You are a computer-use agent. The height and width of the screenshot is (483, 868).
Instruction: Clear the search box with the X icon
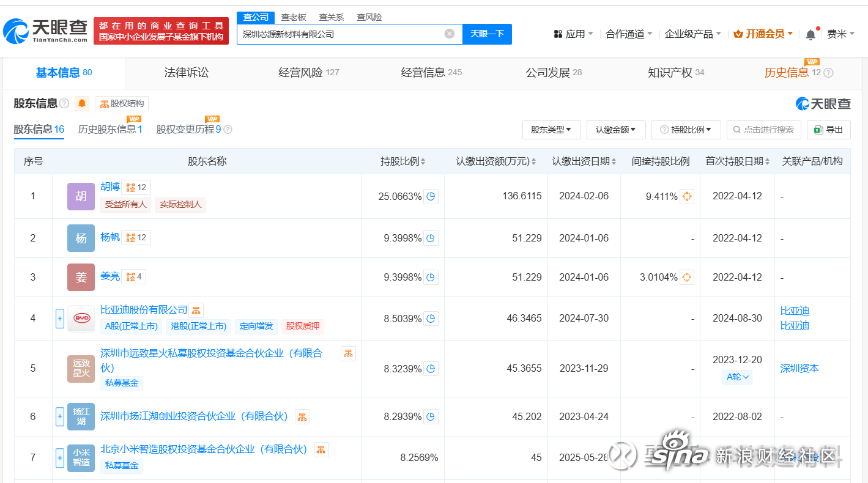(450, 34)
